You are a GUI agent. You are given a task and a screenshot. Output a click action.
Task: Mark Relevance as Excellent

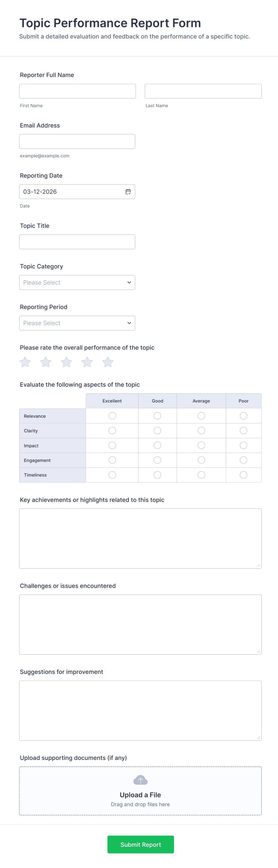tap(112, 416)
